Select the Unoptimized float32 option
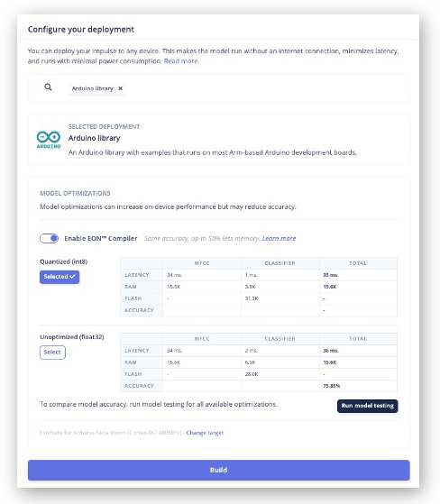 point(52,353)
